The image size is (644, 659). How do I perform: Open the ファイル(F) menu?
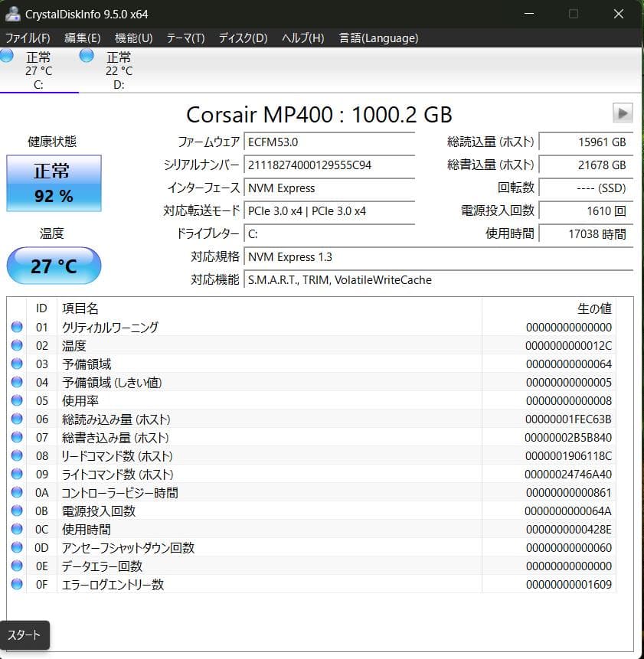(x=28, y=38)
